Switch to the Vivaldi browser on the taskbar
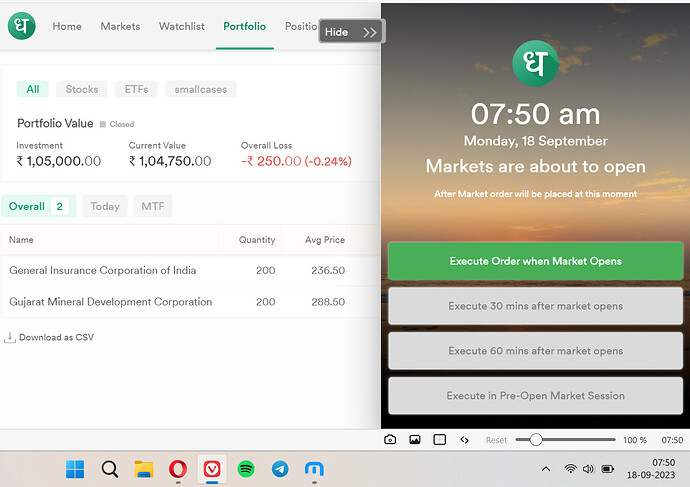 pos(212,469)
